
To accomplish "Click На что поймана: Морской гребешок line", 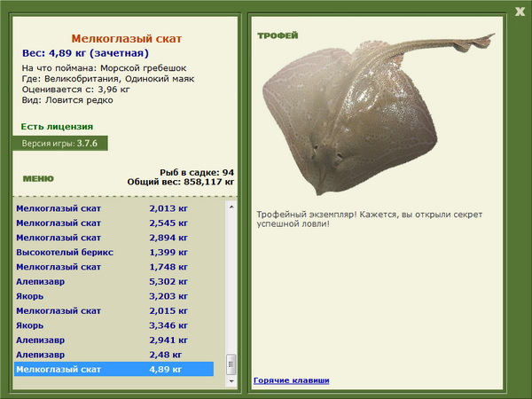I will pyautogui.click(x=104, y=68).
